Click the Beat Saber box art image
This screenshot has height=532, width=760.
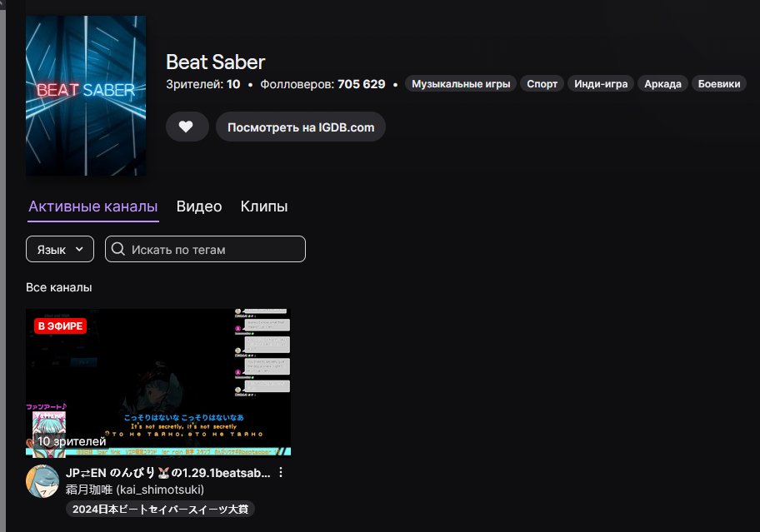pyautogui.click(x=86, y=95)
